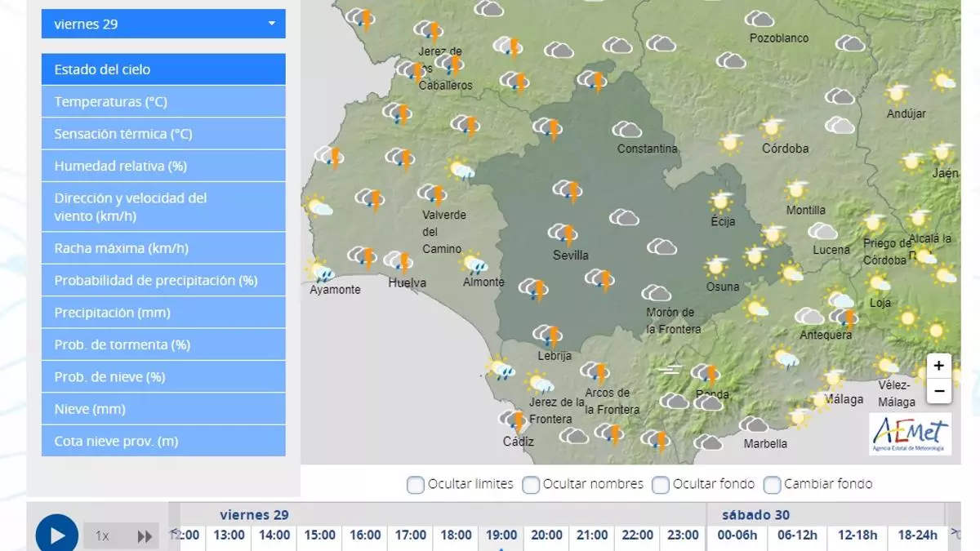
Task: Open the Prob. de tormenta layer
Action: point(163,345)
